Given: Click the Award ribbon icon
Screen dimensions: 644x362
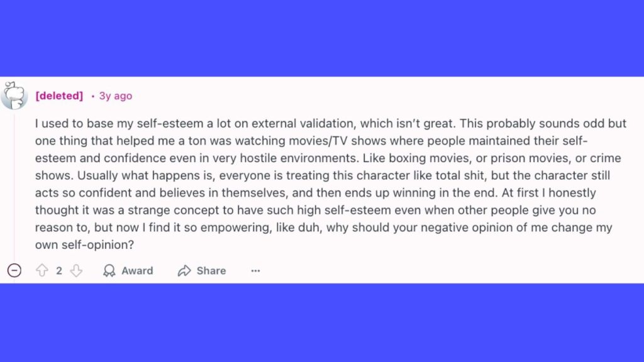Looking at the screenshot, I should click(x=109, y=271).
